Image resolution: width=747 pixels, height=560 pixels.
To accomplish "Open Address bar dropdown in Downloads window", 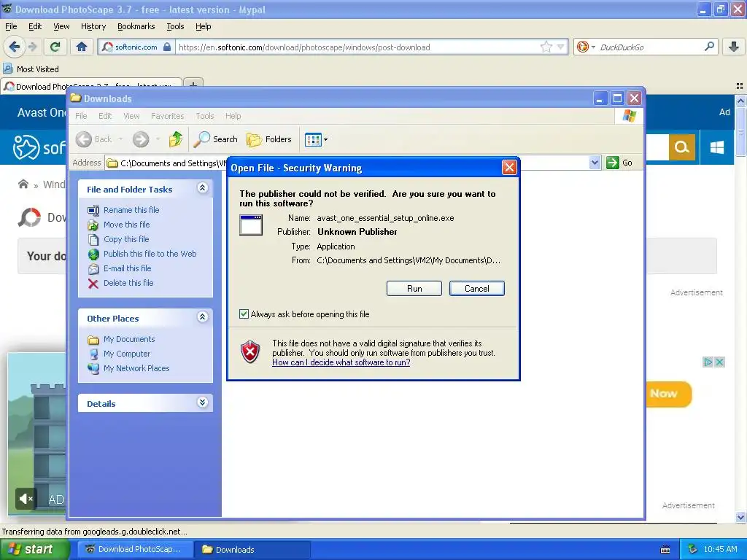I will tap(595, 163).
